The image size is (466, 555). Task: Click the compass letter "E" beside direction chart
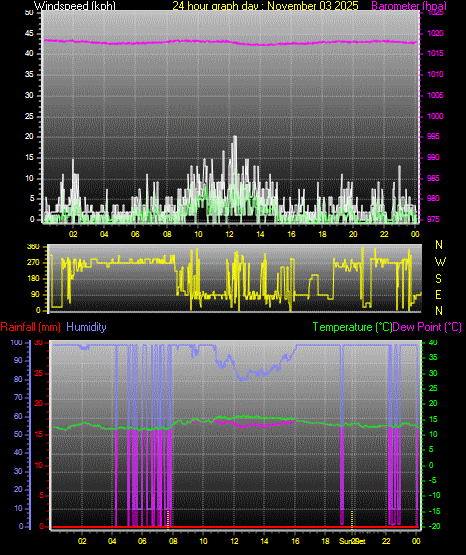point(438,295)
